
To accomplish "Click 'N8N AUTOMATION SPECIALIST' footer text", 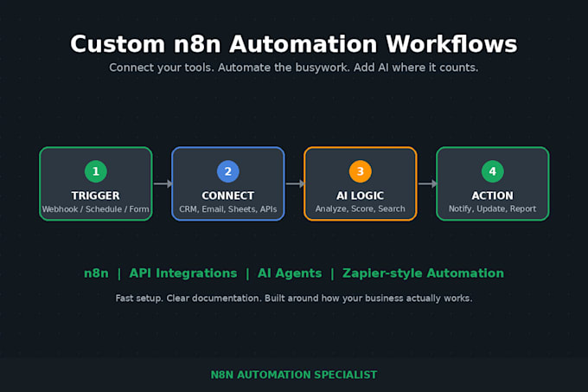I will (294, 375).
